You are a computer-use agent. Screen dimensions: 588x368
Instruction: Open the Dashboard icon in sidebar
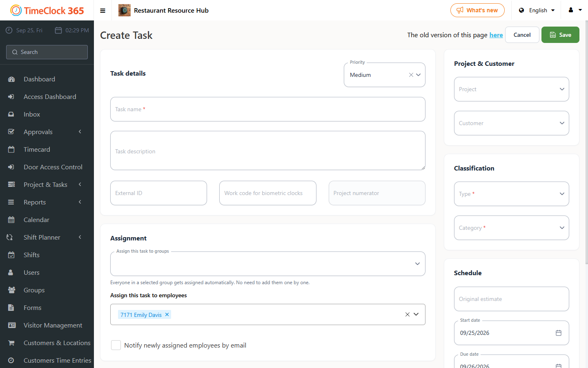click(x=11, y=79)
